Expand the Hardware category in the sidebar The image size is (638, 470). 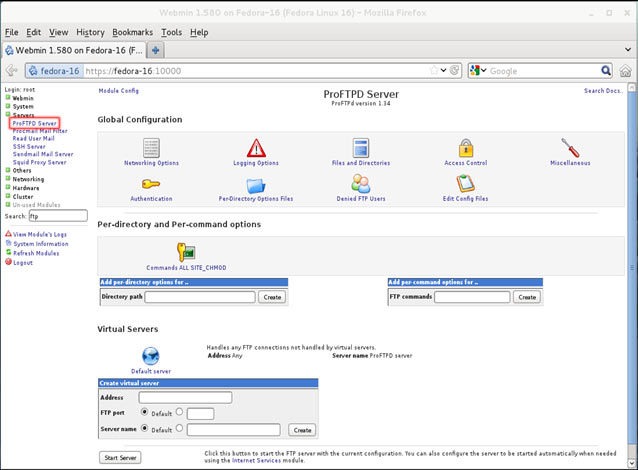pyautogui.click(x=8, y=188)
